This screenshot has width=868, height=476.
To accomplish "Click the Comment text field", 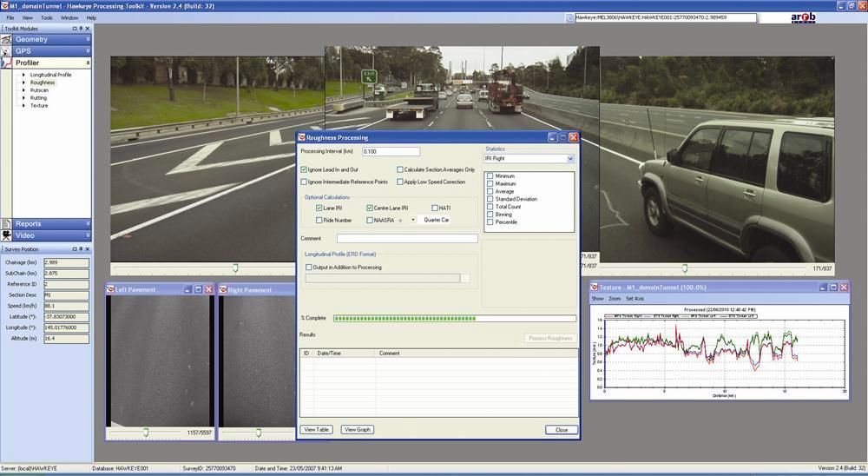I will pos(407,238).
